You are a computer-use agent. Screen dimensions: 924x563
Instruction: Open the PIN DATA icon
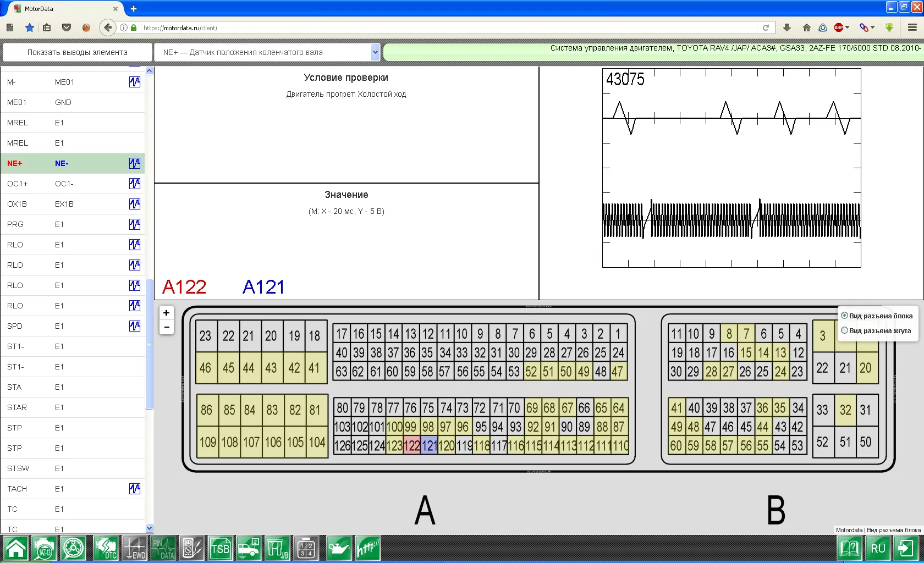163,549
